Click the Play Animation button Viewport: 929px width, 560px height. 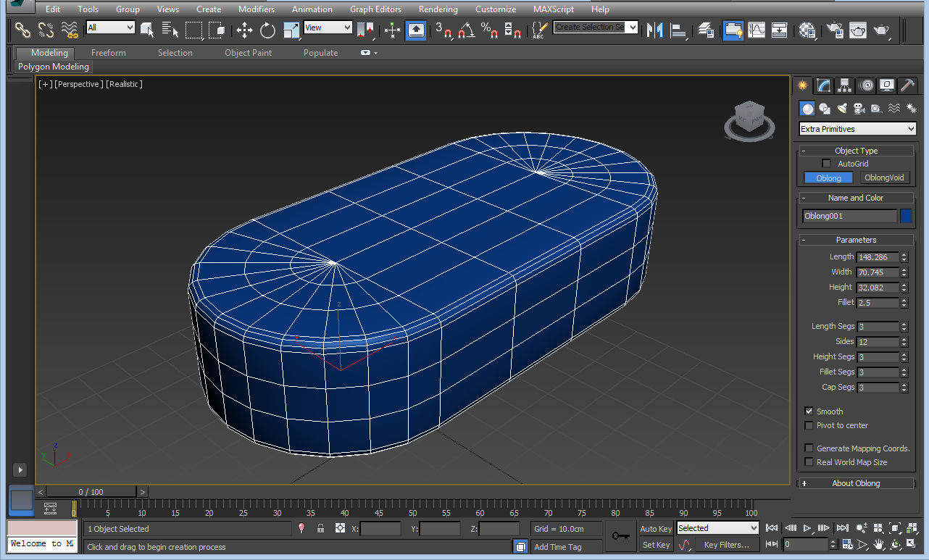pos(808,528)
